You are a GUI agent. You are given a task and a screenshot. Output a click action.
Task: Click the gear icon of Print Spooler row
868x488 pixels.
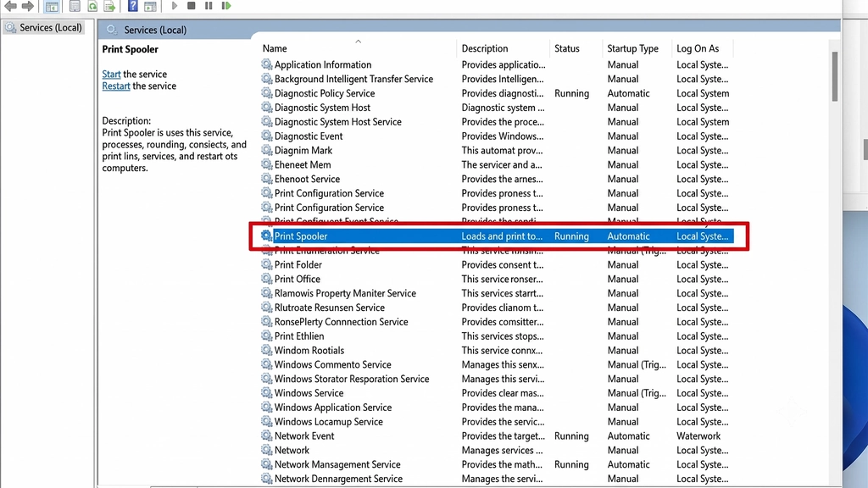pyautogui.click(x=267, y=236)
